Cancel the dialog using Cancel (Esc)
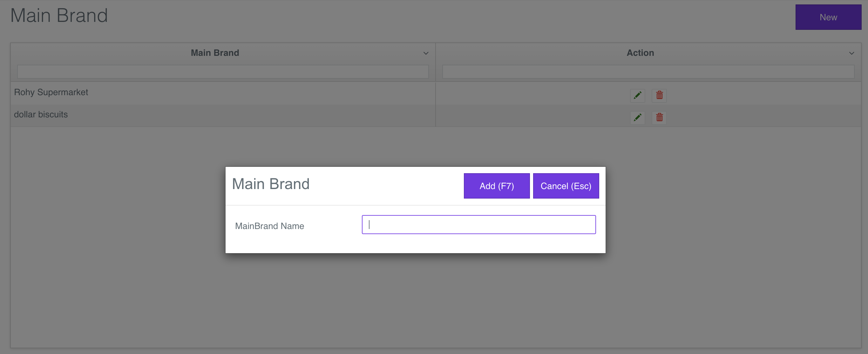868x354 pixels. pyautogui.click(x=566, y=186)
